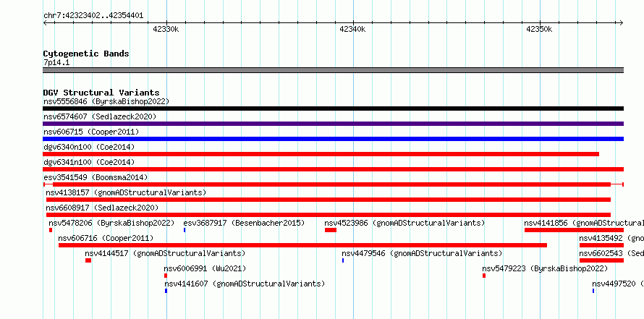
Task: Open the nsv6574607 (Sedlazeck2020) label
Action: point(100,116)
